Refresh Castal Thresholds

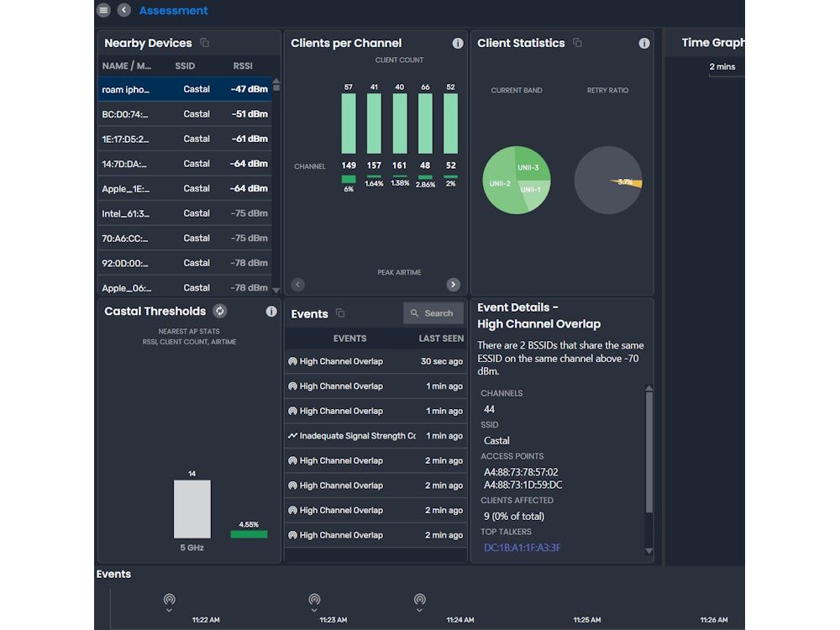(x=219, y=311)
